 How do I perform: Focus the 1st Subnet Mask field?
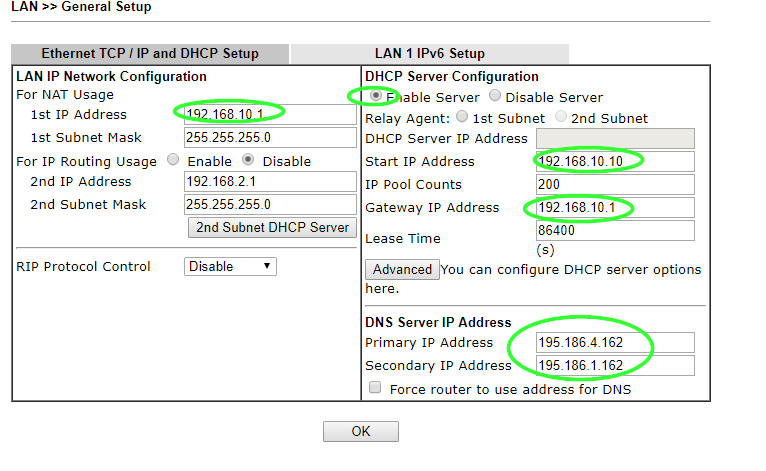(270, 137)
